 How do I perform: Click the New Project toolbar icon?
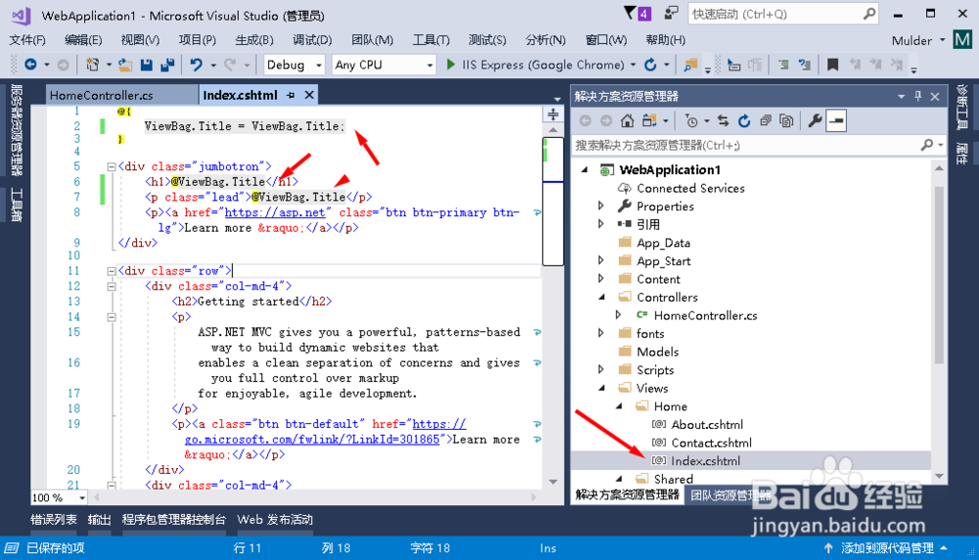tap(92, 65)
